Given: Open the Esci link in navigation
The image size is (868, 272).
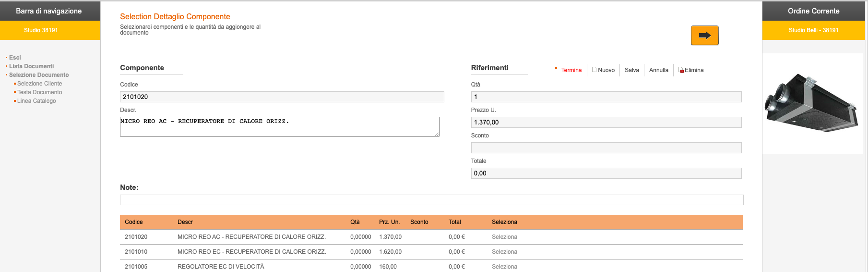Looking at the screenshot, I should [15, 58].
